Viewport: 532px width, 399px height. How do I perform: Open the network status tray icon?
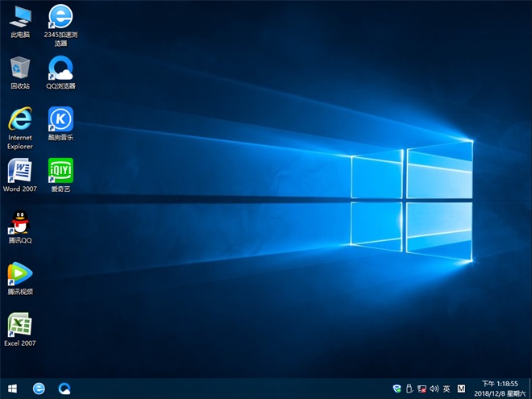[422, 389]
